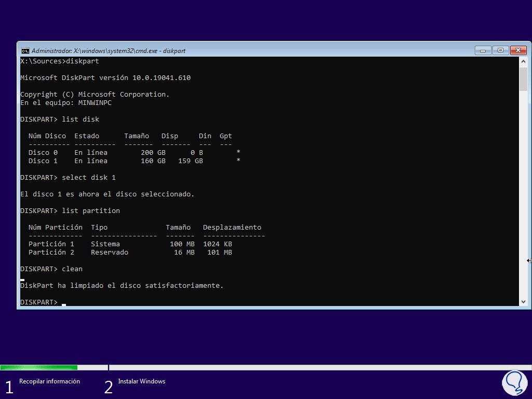The height and width of the screenshot is (399, 532).
Task: Click 'En el equipo: MINWINPC' line
Action: coord(66,103)
